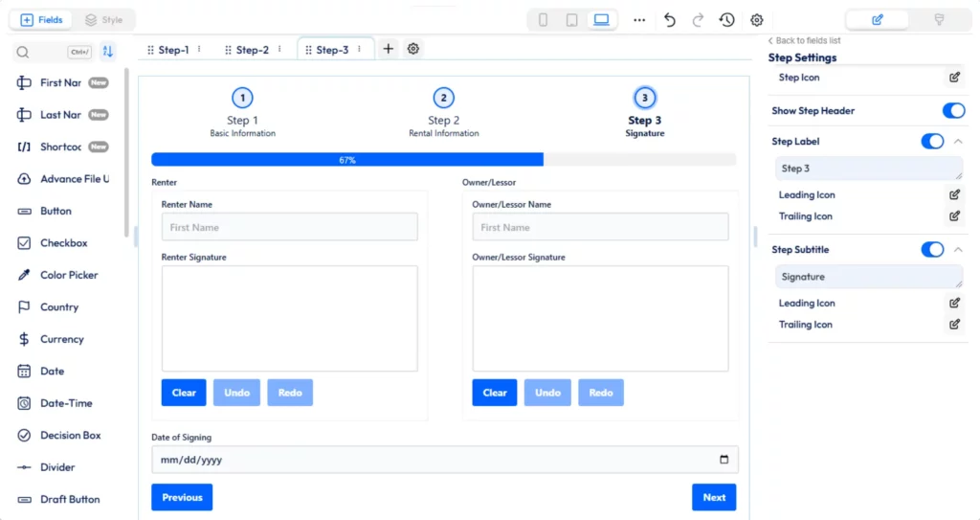Viewport: 980px width, 520px height.
Task: Toggle Show Step Header switch
Action: pos(954,111)
